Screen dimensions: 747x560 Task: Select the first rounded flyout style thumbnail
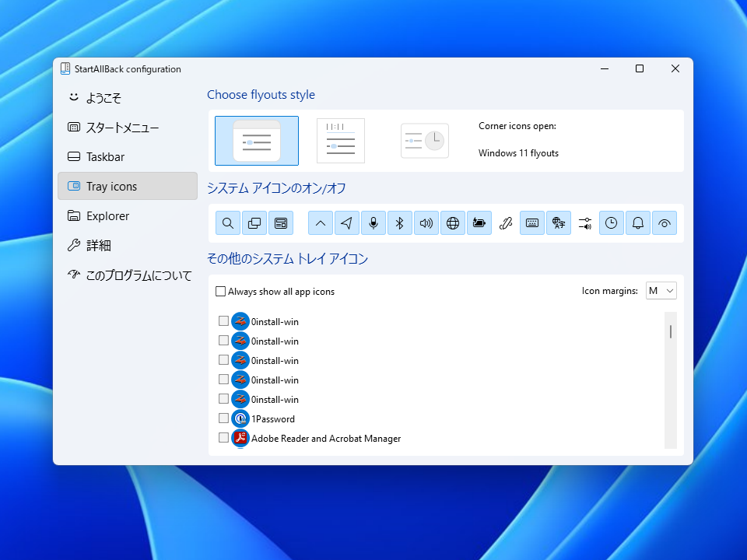click(257, 141)
